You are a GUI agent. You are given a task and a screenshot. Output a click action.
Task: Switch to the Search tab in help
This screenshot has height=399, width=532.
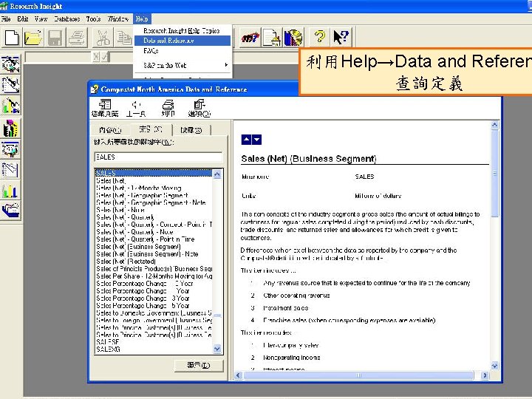coord(191,130)
